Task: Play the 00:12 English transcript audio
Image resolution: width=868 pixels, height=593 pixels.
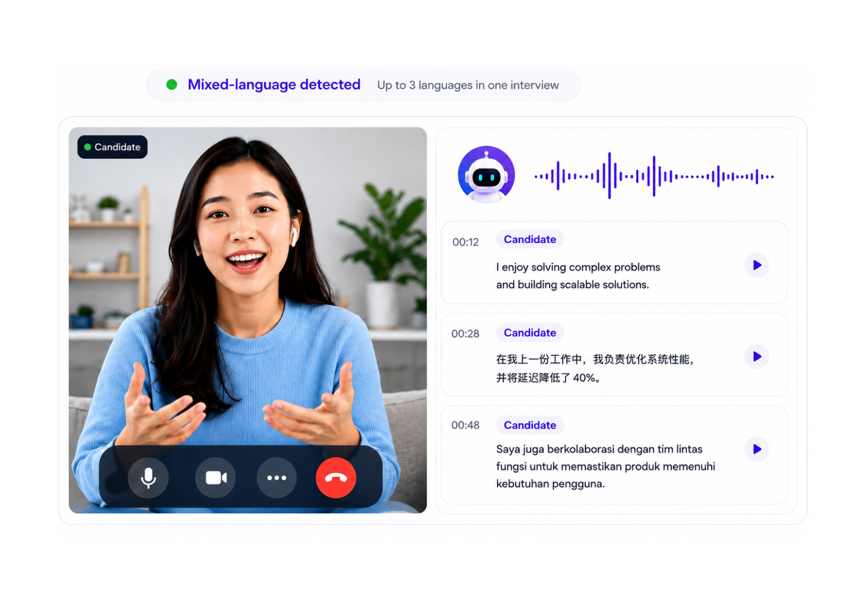Action: 757,265
